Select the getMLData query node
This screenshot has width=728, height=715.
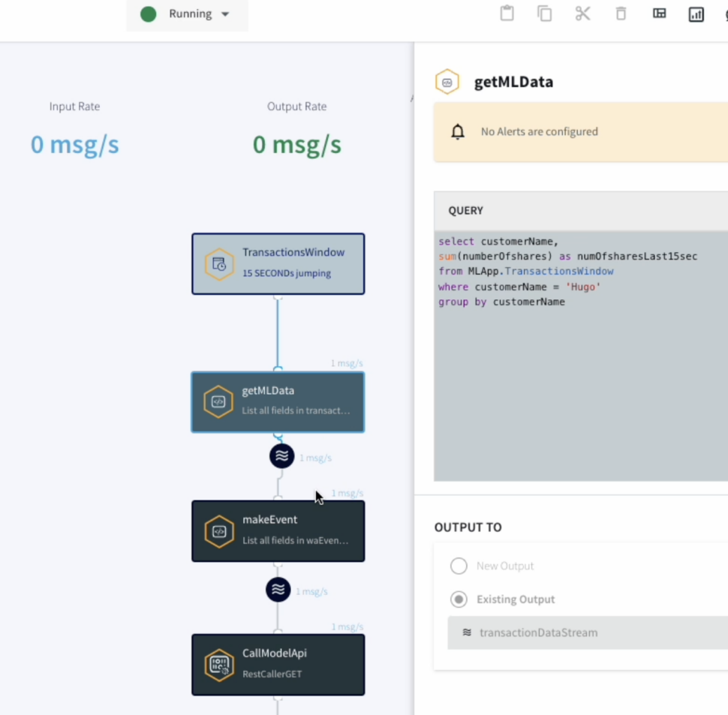point(278,402)
